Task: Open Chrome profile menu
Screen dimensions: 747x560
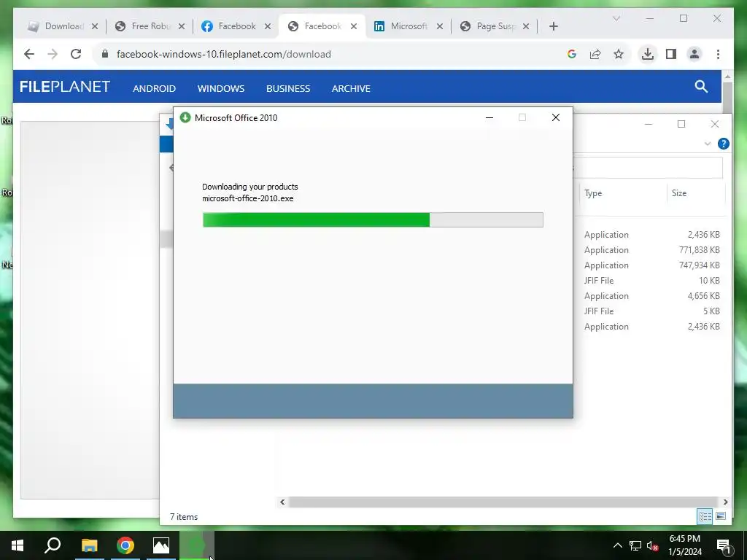Action: point(694,54)
